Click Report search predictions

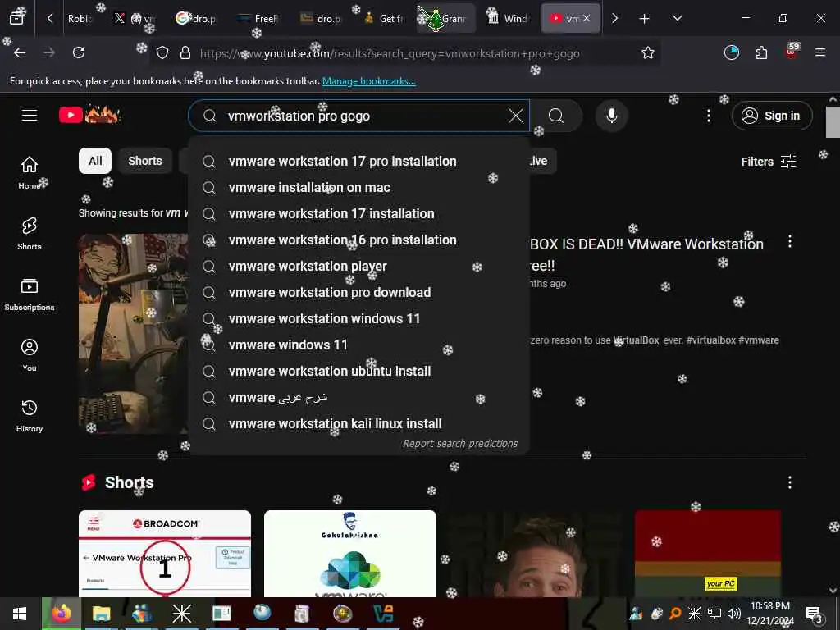pos(459,444)
